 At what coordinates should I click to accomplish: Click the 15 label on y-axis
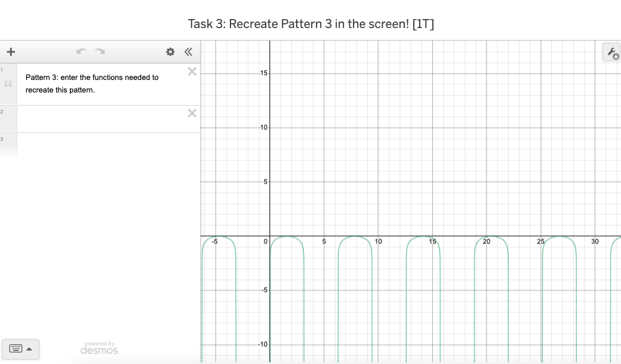click(264, 73)
